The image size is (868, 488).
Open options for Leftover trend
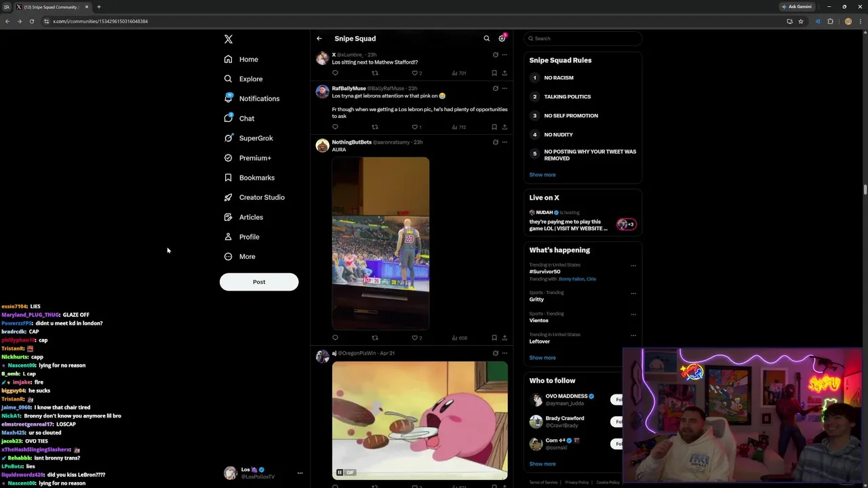click(x=633, y=335)
